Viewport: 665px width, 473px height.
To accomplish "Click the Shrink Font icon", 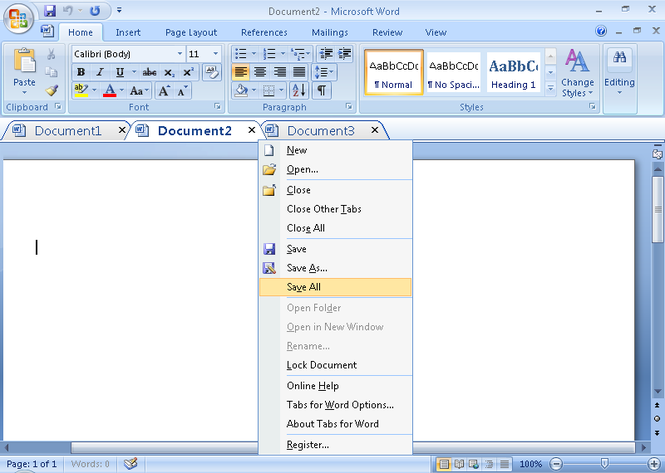I will point(182,91).
